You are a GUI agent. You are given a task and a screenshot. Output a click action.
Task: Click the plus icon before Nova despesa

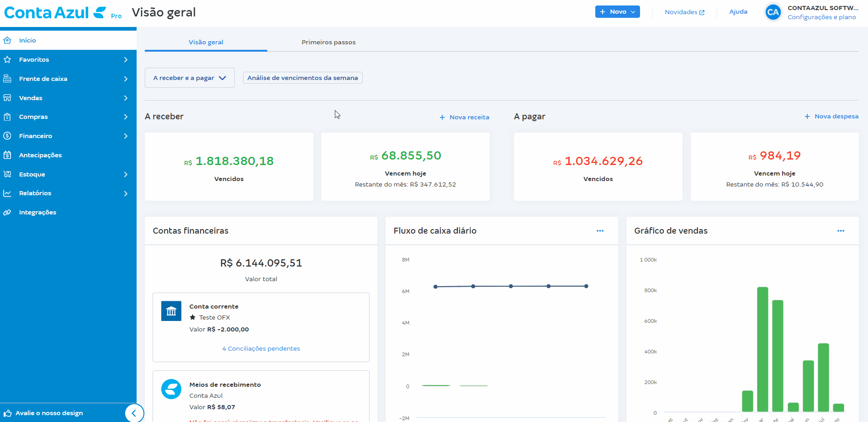click(x=807, y=117)
